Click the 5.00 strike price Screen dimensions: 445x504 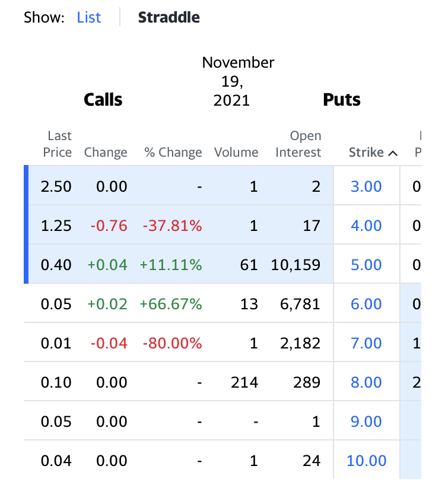click(x=366, y=265)
